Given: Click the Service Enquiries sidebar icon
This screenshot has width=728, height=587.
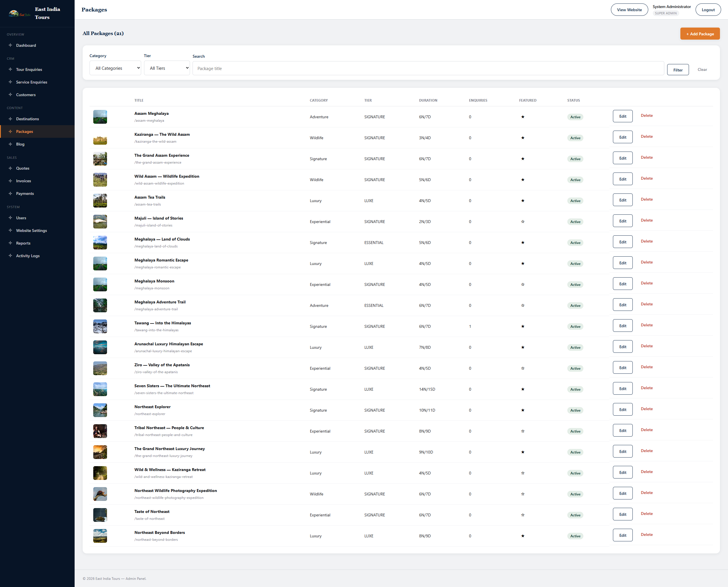Looking at the screenshot, I should point(11,82).
